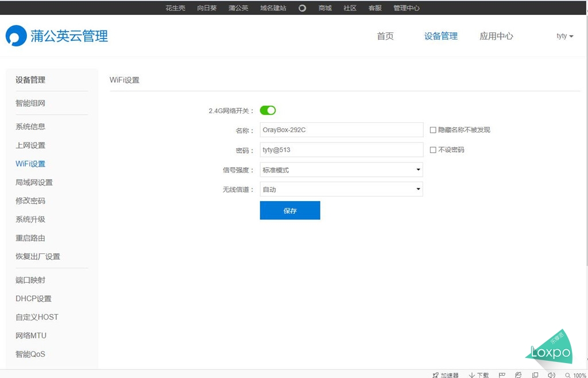
Task: Enable 隐藏名称不被发现 checkbox
Action: [434, 130]
